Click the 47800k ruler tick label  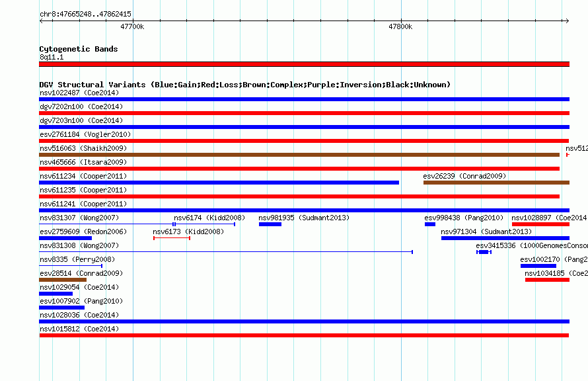[400, 26]
